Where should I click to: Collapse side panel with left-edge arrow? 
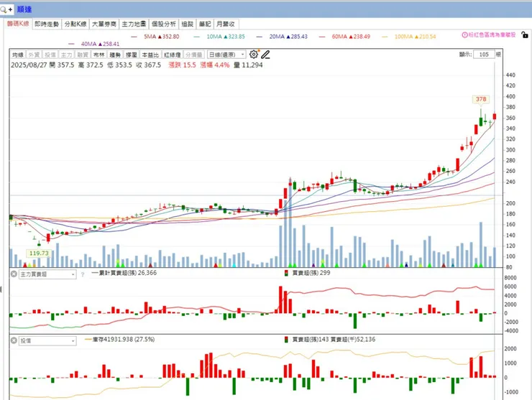pos(1,289)
